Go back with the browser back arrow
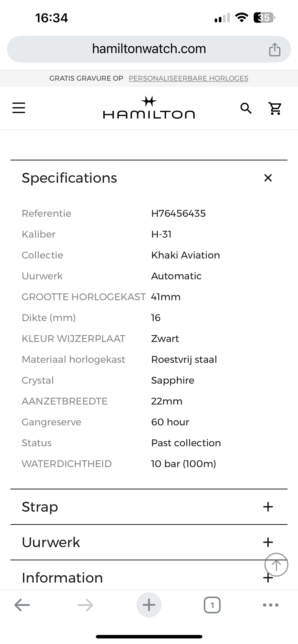The height and width of the screenshot is (644, 298). coord(22,605)
